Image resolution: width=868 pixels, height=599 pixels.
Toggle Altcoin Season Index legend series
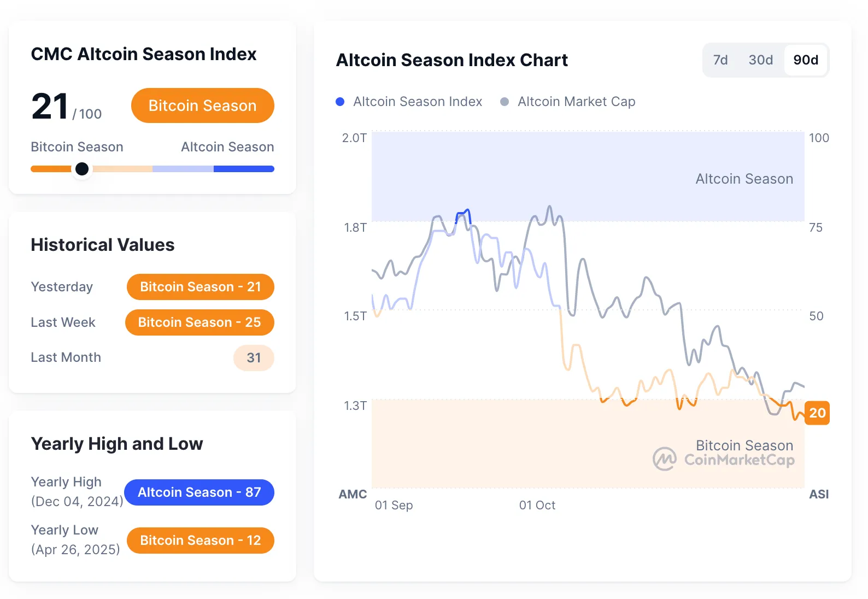pyautogui.click(x=417, y=102)
